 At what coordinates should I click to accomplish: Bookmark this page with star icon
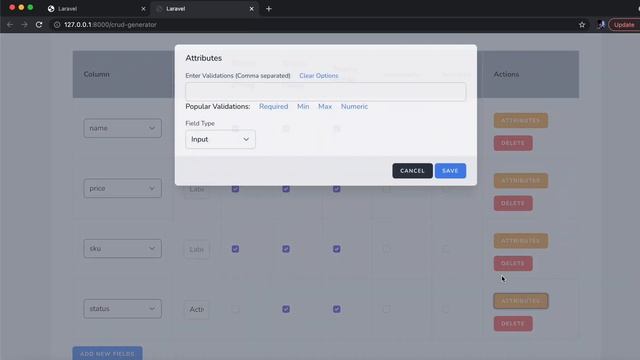point(582,25)
